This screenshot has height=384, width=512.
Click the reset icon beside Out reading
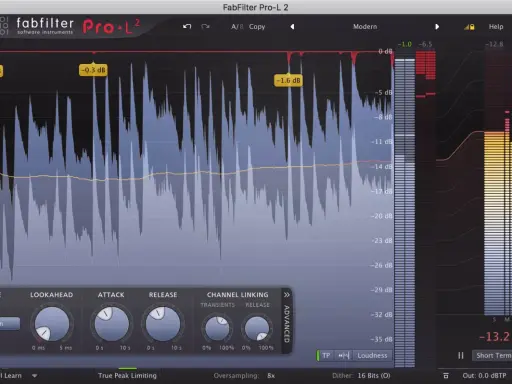(446, 376)
